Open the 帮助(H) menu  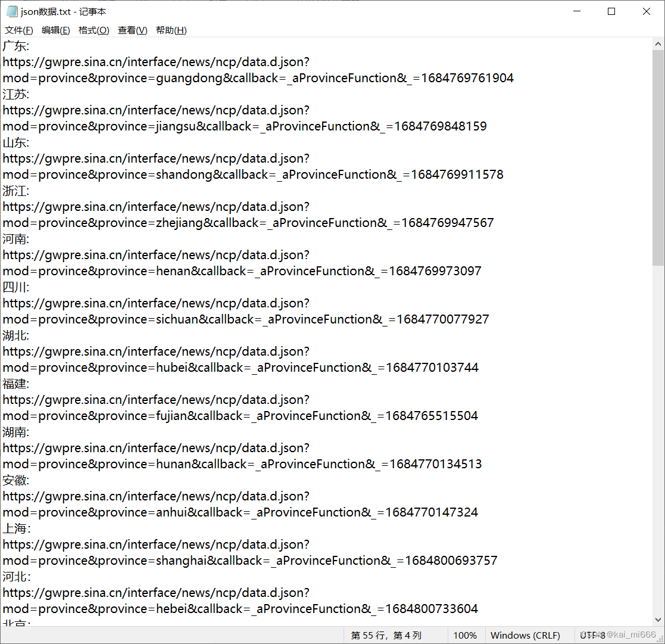click(x=171, y=30)
